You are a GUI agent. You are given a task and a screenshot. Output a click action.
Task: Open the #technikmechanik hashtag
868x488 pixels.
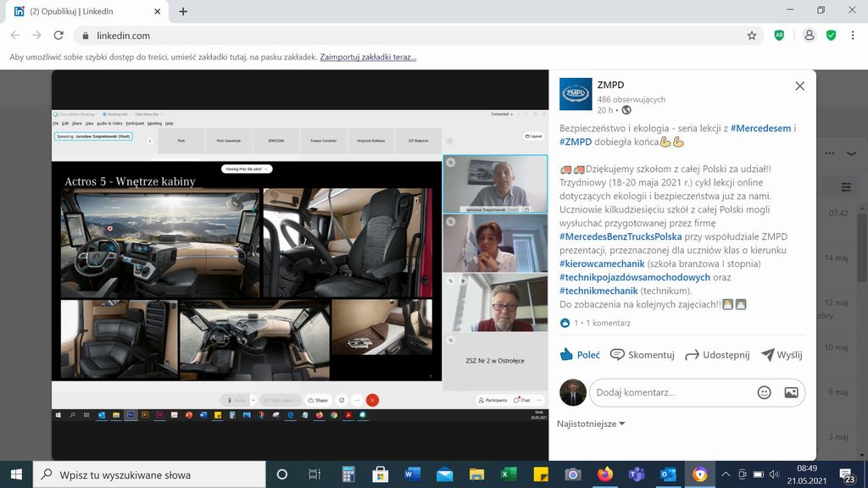point(598,291)
